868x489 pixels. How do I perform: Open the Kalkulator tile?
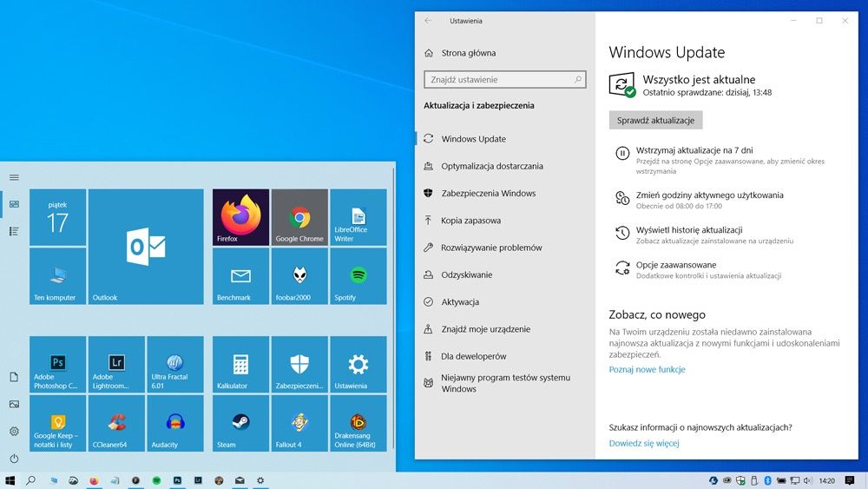(x=240, y=365)
